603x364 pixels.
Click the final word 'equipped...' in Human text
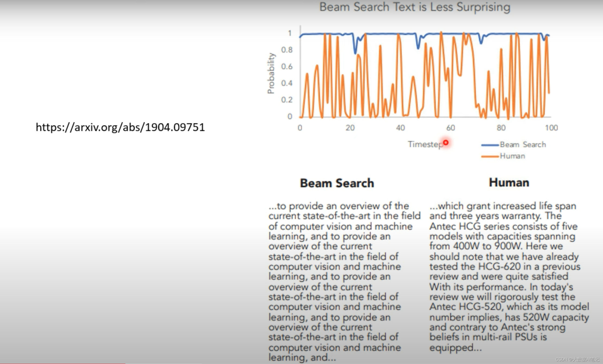455,348
